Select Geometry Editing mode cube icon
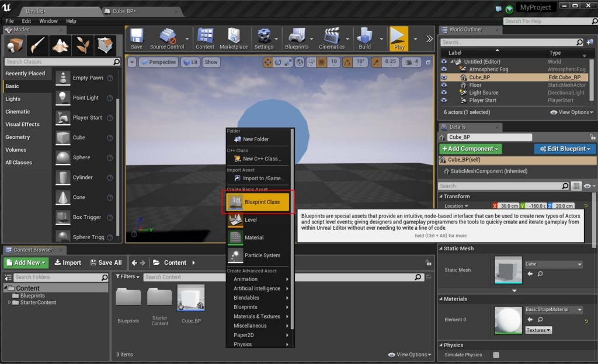The height and width of the screenshot is (364, 598). (x=105, y=45)
